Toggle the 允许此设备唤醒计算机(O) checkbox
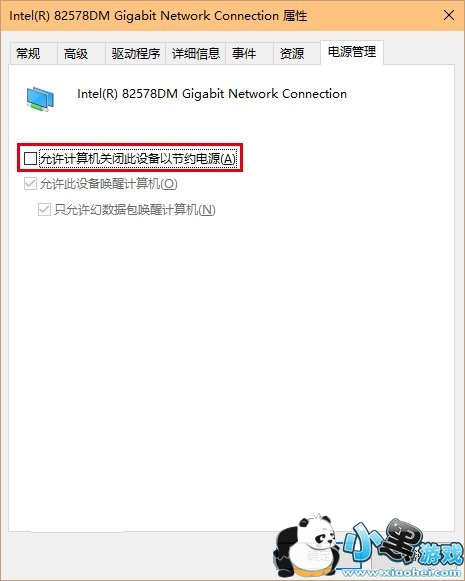Image resolution: width=465 pixels, height=581 pixels. click(x=30, y=184)
